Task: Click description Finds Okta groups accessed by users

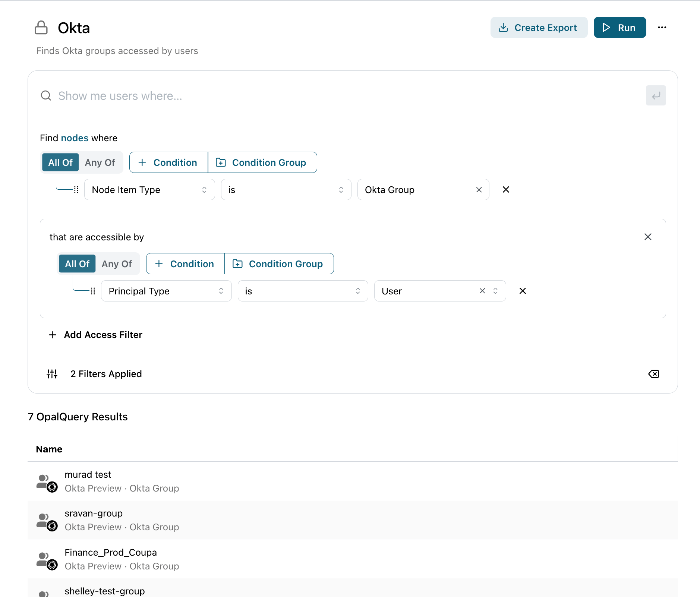Action: [117, 51]
